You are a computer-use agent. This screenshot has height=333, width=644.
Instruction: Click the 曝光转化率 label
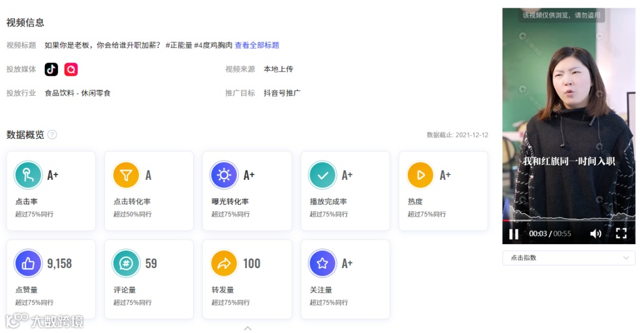tap(230, 202)
